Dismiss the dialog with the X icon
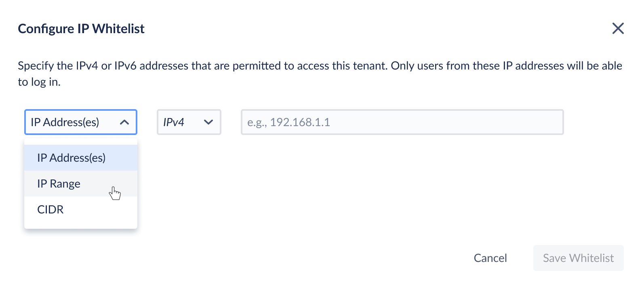This screenshot has height=287, width=644. click(618, 28)
